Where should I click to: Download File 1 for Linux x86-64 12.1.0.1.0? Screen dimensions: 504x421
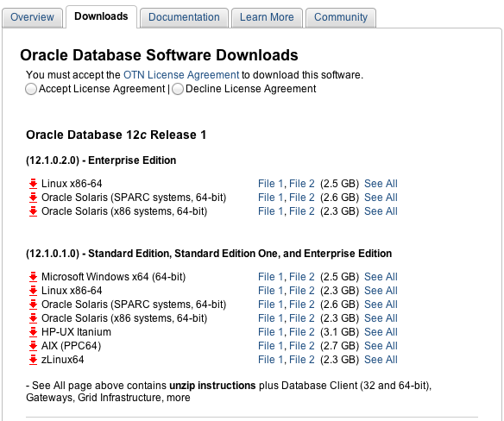point(271,291)
